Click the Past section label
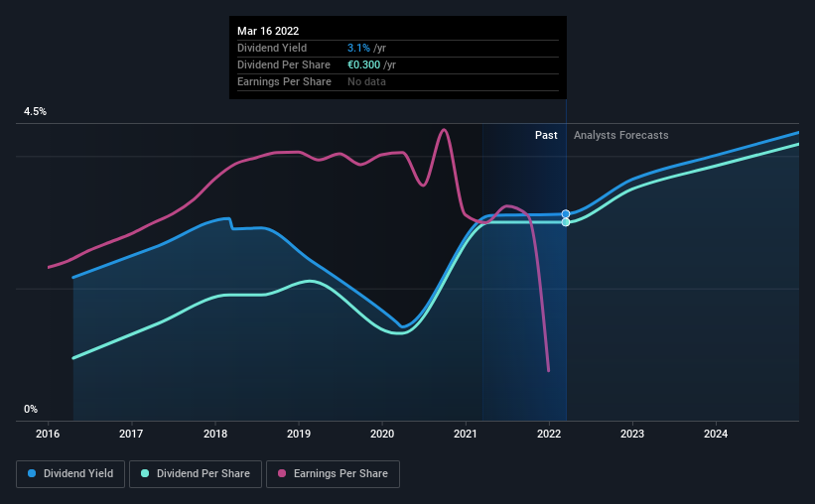Image resolution: width=815 pixels, height=504 pixels. point(546,135)
